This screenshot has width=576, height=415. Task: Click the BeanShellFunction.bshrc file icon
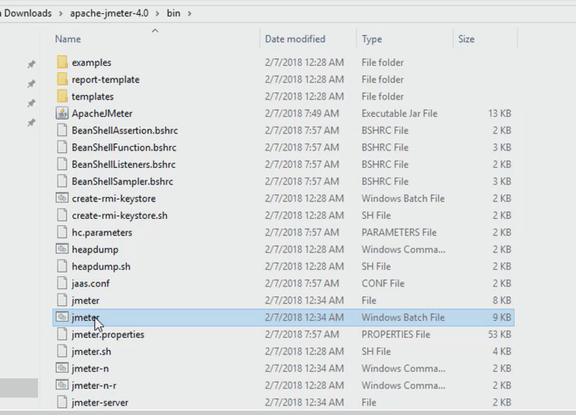[x=62, y=147]
